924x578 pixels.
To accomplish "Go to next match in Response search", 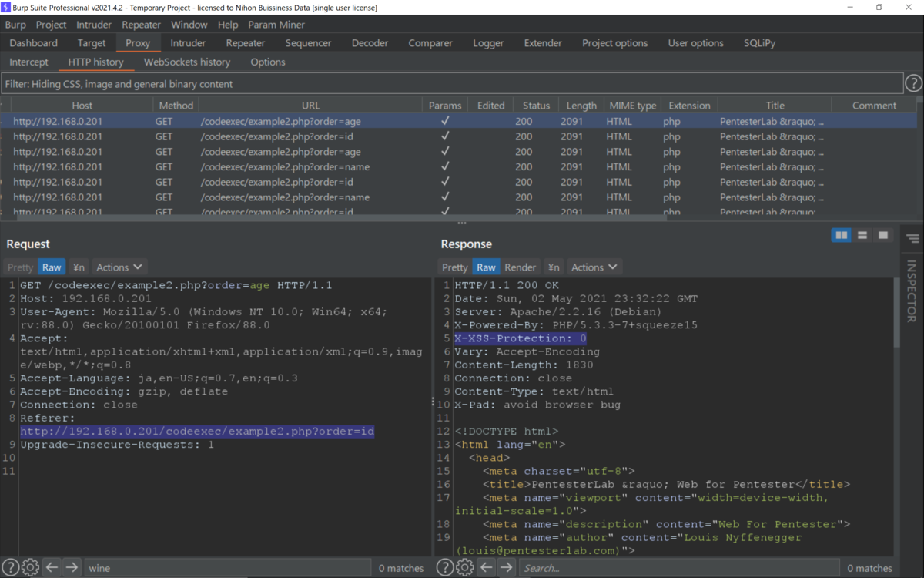I will coord(506,567).
